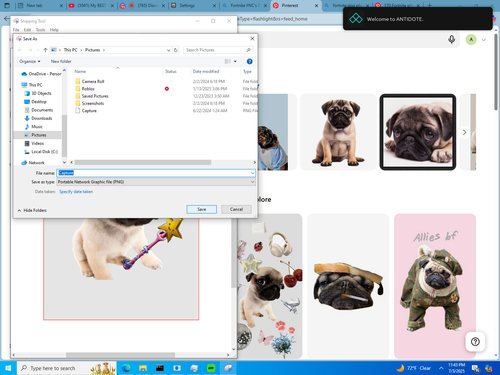The image size is (500, 375).
Task: Open the Save as type dropdown
Action: (x=156, y=182)
